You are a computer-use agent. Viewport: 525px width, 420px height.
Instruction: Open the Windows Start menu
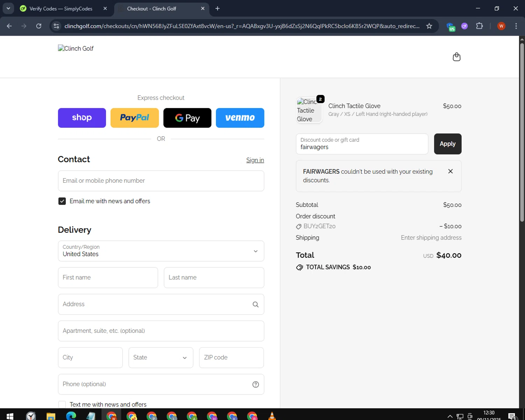10,416
